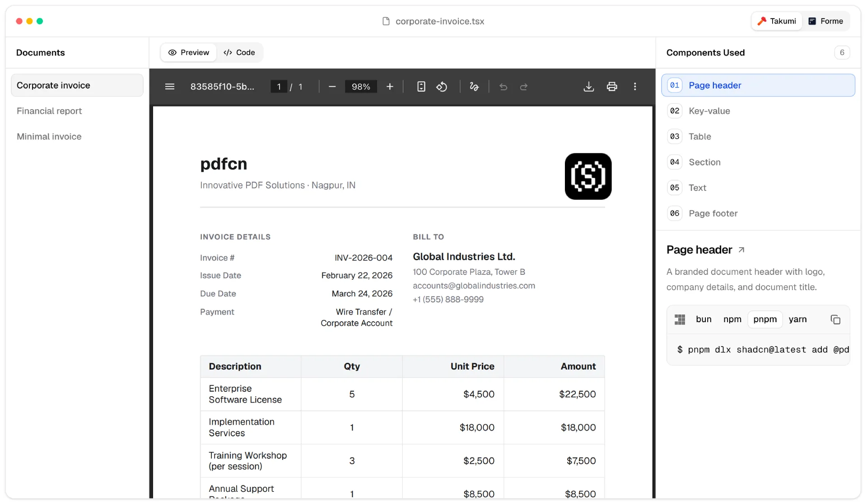Select the Forme renderer
Viewport: 867px width, 504px height.
pyautogui.click(x=825, y=21)
